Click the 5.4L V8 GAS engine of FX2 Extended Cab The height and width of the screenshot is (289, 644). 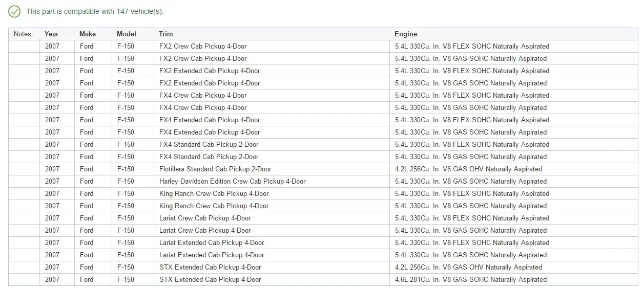pyautogui.click(x=471, y=83)
